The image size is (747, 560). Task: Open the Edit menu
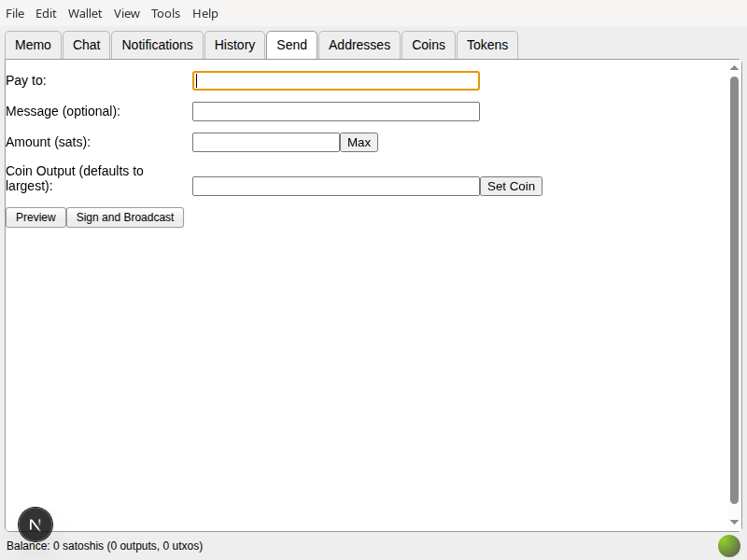46,13
